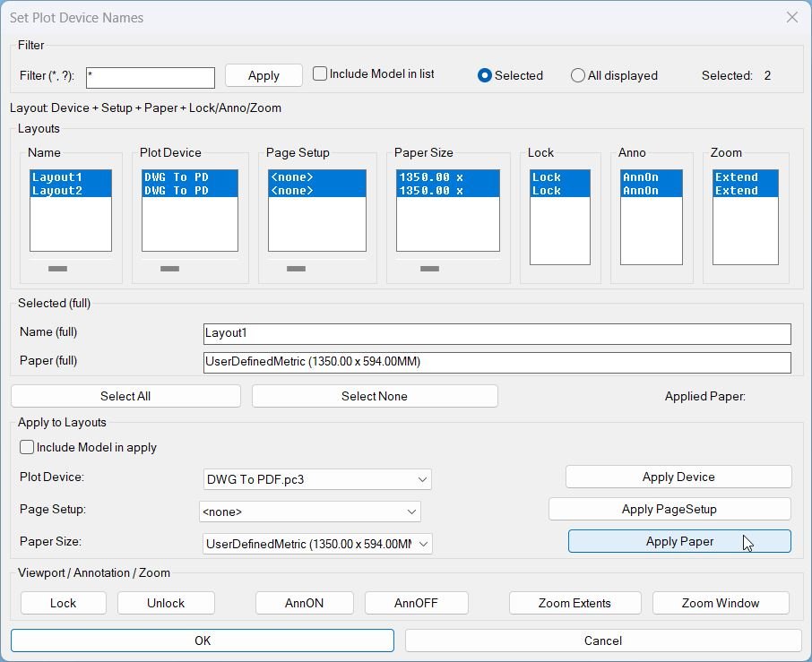Lock viewports with the Lock button

[x=63, y=603]
